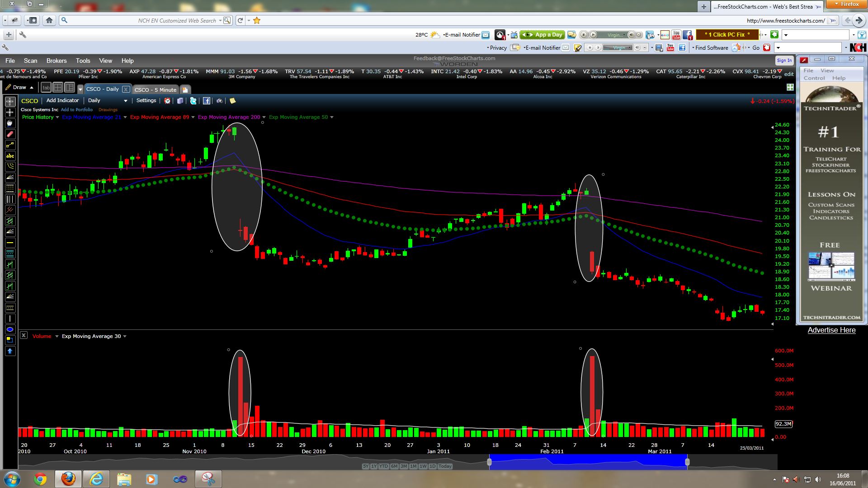868x488 pixels.
Task: Switch to the tab layout view
Action: (x=46, y=88)
